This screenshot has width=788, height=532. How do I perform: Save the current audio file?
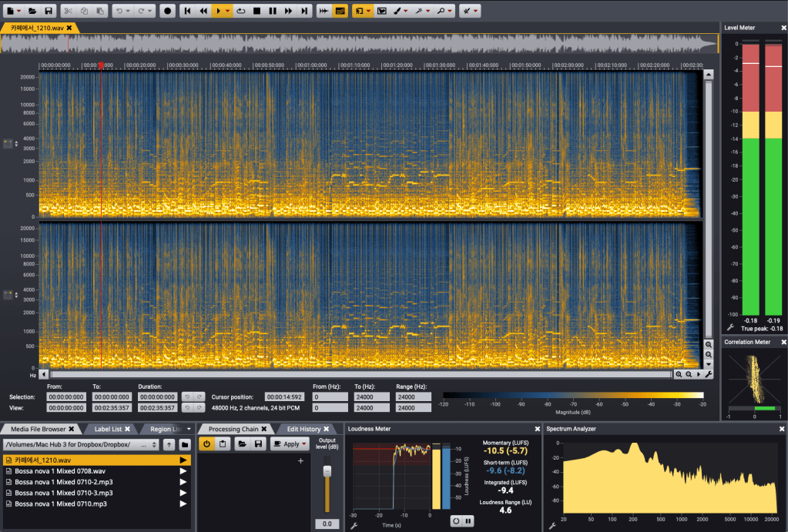coord(49,11)
